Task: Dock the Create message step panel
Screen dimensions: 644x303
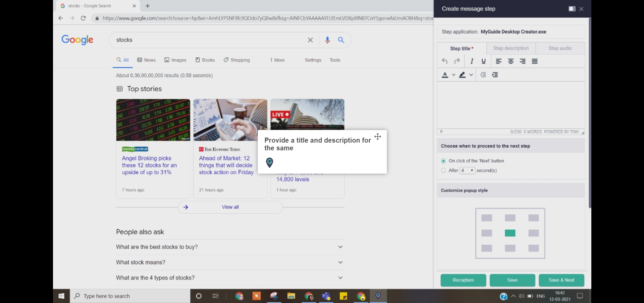Action: click(572, 9)
